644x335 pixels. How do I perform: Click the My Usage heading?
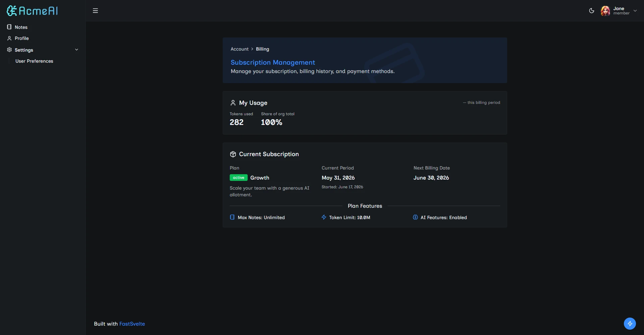(253, 103)
